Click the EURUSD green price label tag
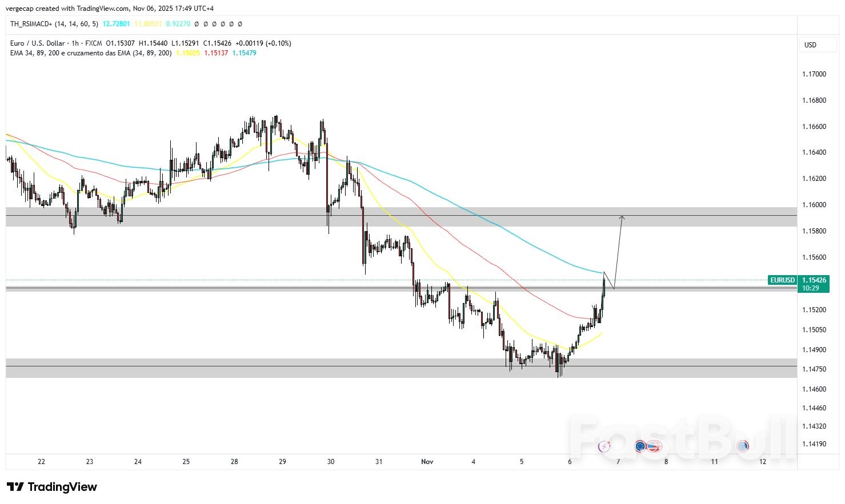Screen dimensions: 845x504 782,280
